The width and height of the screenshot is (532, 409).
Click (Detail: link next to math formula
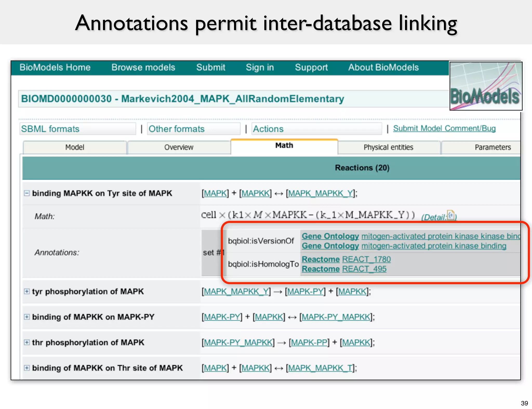[x=434, y=217]
